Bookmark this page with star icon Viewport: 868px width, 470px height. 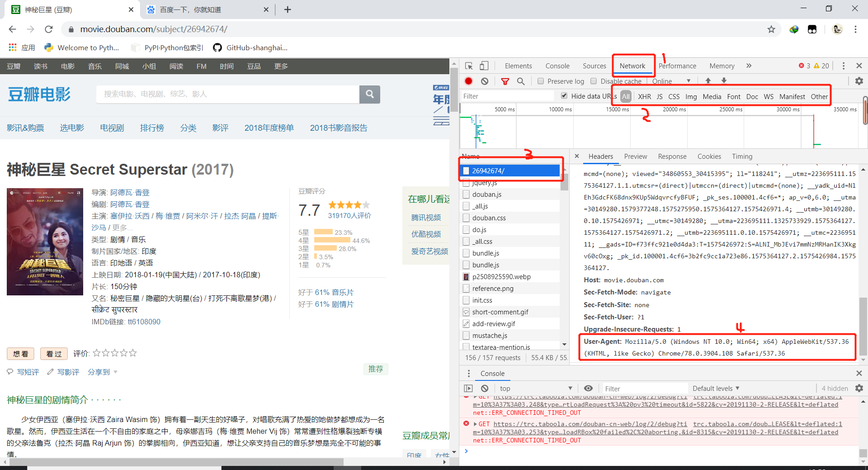[x=771, y=29]
